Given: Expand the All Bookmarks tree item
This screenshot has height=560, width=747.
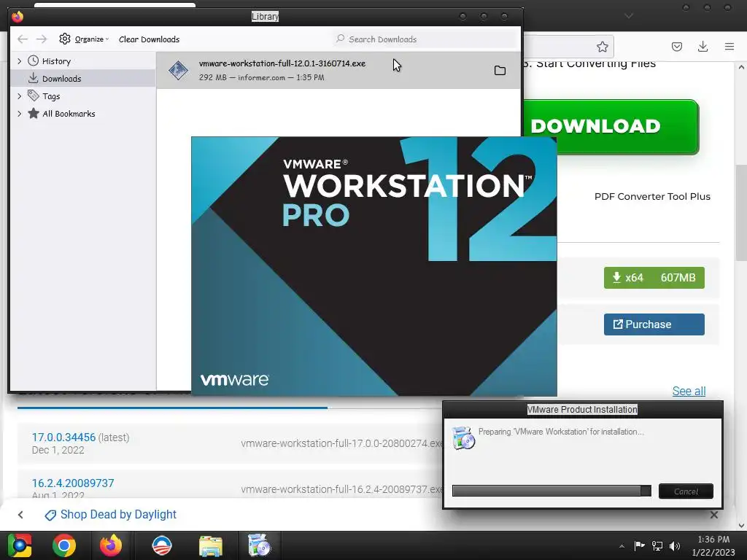Looking at the screenshot, I should (19, 114).
